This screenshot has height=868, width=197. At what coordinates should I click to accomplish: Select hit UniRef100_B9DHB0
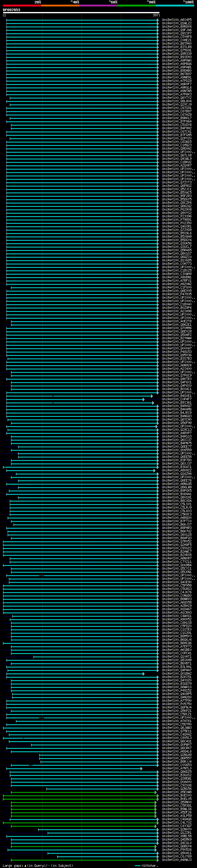point(177,71)
